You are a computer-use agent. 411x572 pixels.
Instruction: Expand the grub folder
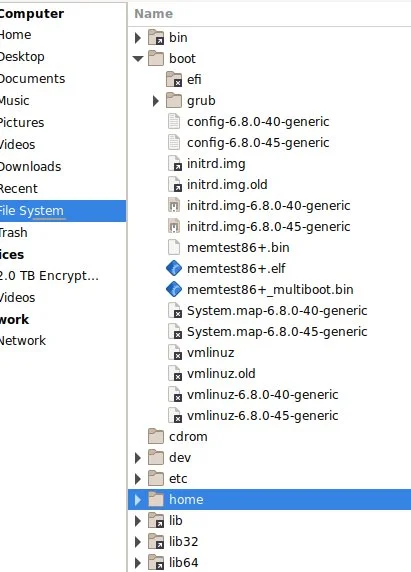coord(155,101)
